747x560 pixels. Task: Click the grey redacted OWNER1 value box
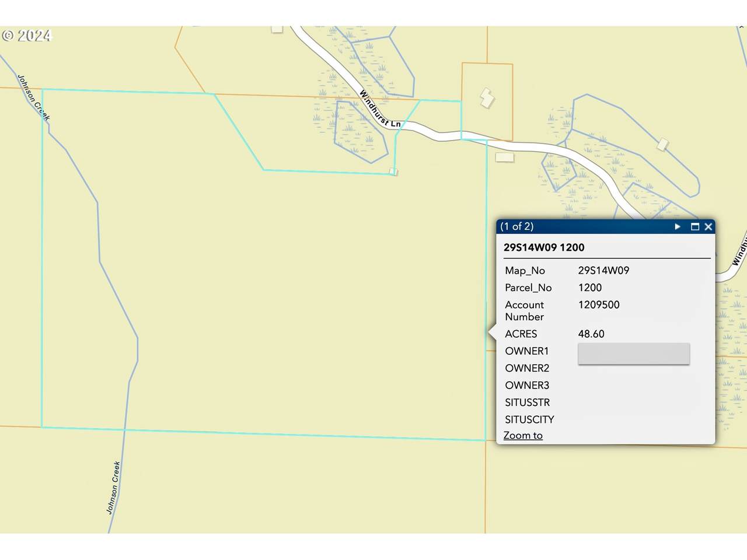633,353
